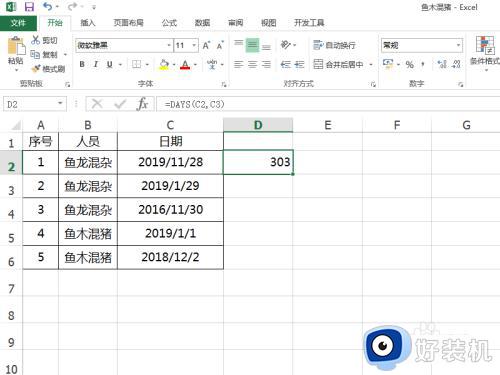Switch to the Review (审阅) tab
This screenshot has width=500, height=375.
235,23
